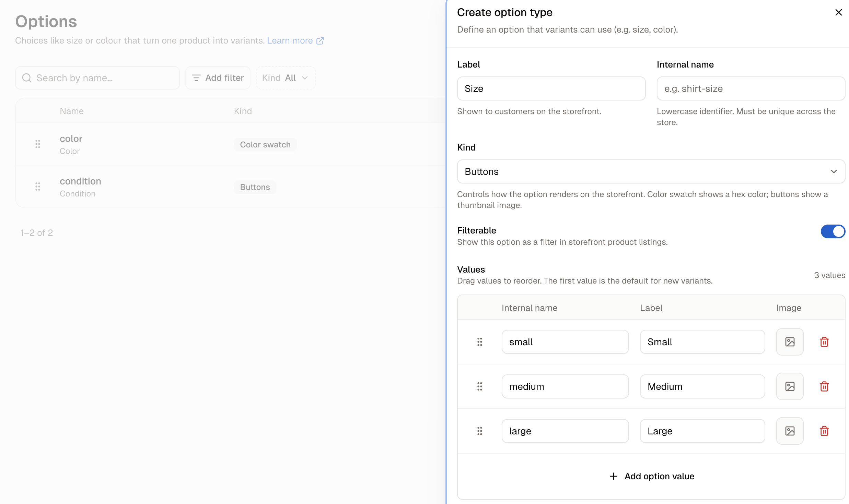Screen dimensions: 849x504
Task: Close the Create option type panel
Action: coord(838,12)
